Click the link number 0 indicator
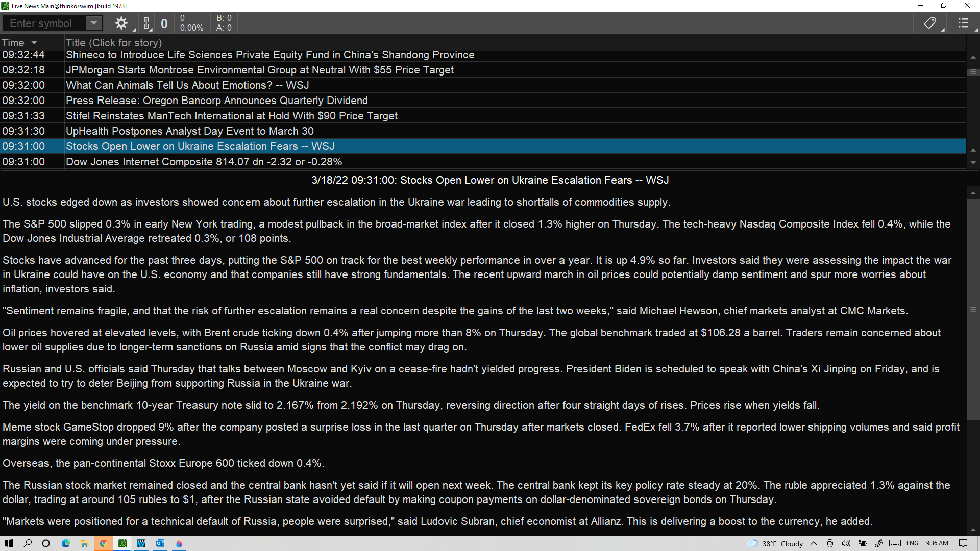 pos(164,23)
